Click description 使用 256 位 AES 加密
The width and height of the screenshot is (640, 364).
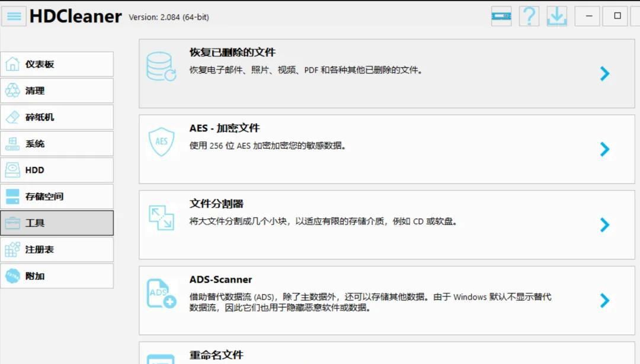pyautogui.click(x=268, y=146)
